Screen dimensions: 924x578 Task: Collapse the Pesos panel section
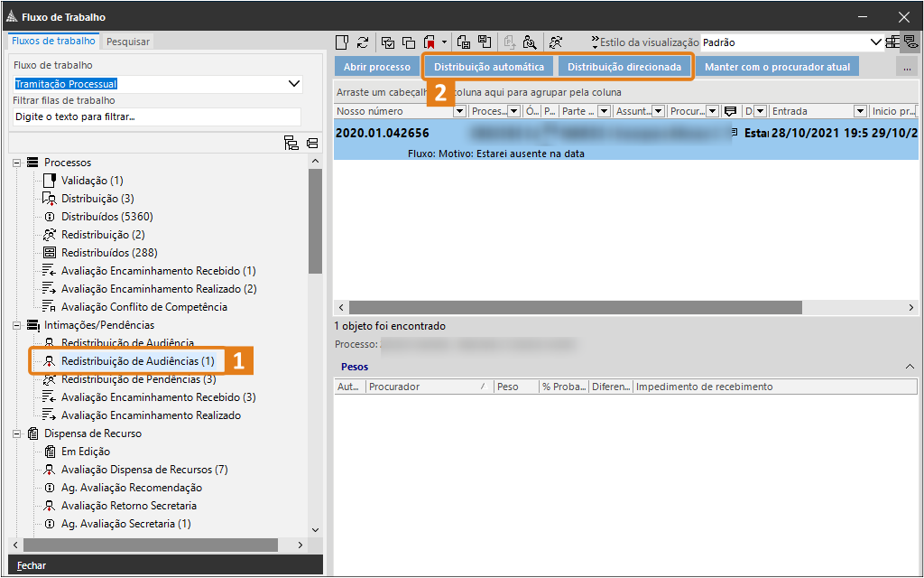910,367
